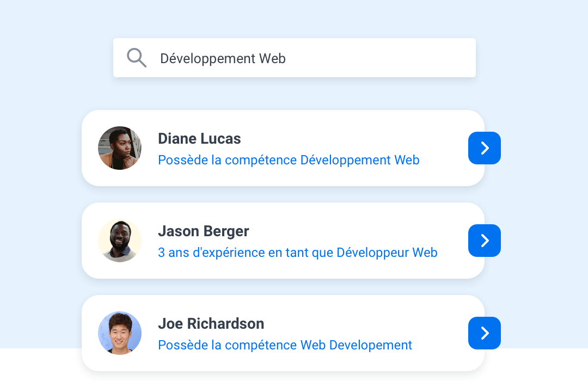Select the Joe Richardson result card background
Screen dimensions: 588x381
283,333
